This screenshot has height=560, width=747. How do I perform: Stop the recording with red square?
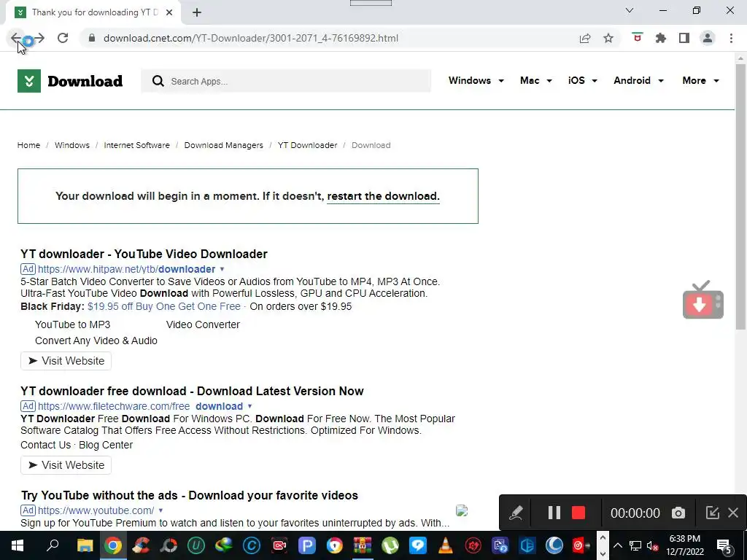[578, 513]
